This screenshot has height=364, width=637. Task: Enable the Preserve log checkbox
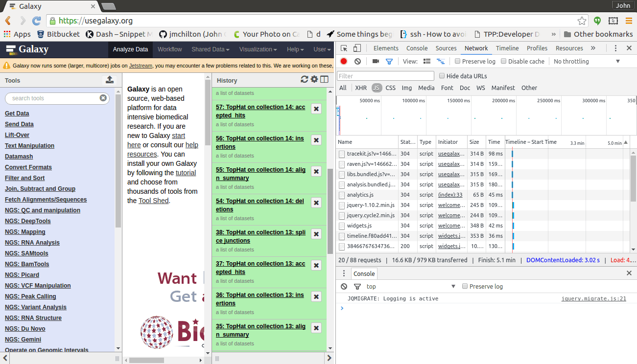457,61
